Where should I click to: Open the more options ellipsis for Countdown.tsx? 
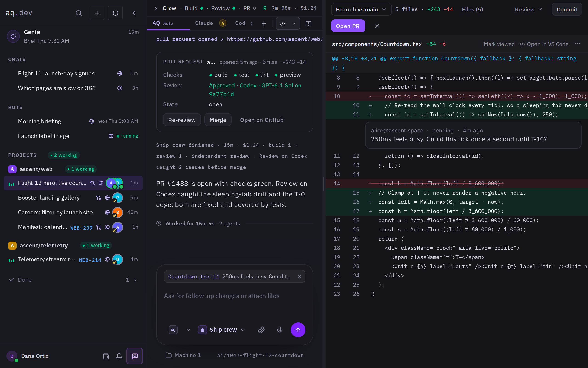click(577, 43)
